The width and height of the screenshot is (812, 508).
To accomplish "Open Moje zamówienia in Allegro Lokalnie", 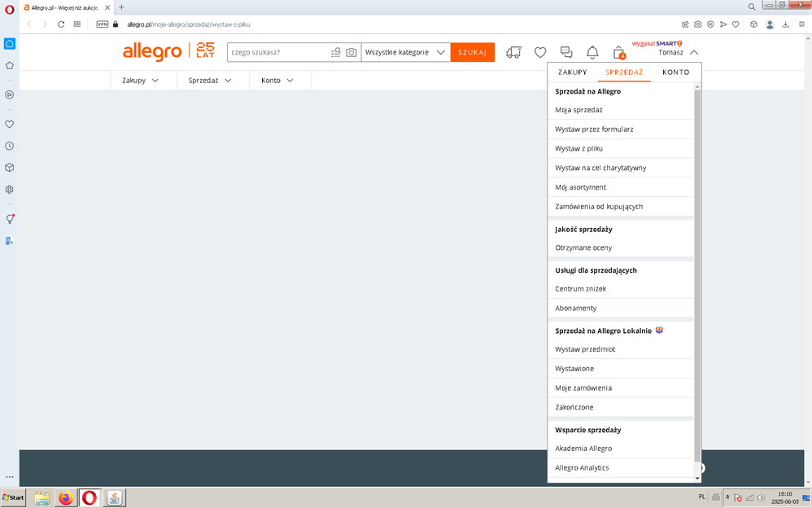I will [621, 388].
